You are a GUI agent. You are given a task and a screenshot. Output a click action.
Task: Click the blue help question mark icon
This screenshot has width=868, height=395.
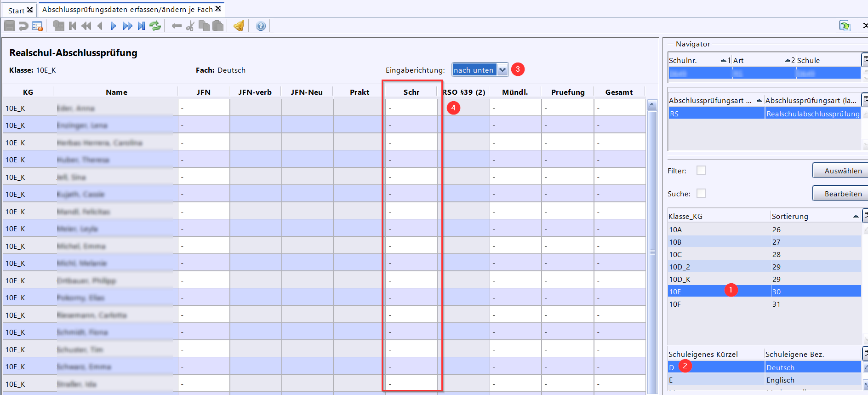pyautogui.click(x=261, y=26)
